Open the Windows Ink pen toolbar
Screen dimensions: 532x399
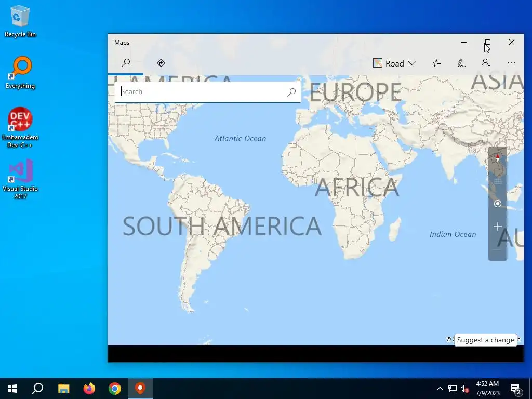461,63
